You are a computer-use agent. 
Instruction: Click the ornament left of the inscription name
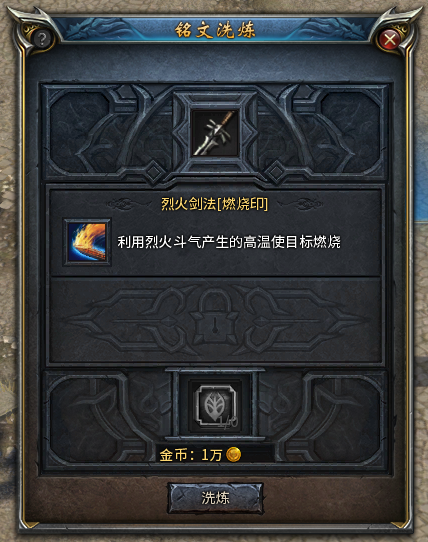click(124, 204)
